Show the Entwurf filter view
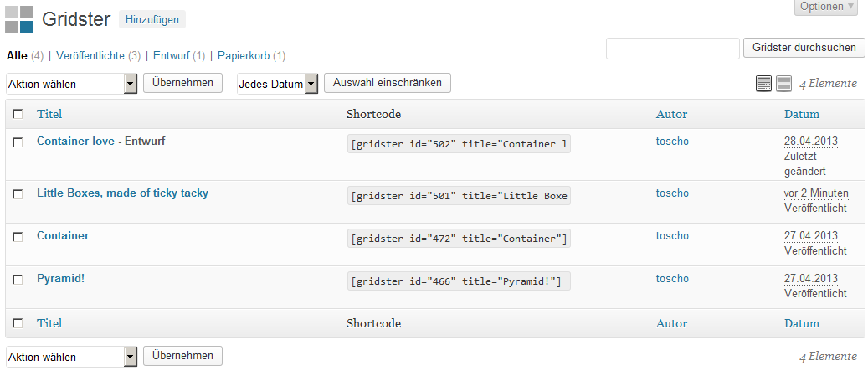Image resolution: width=868 pixels, height=381 pixels. point(172,56)
